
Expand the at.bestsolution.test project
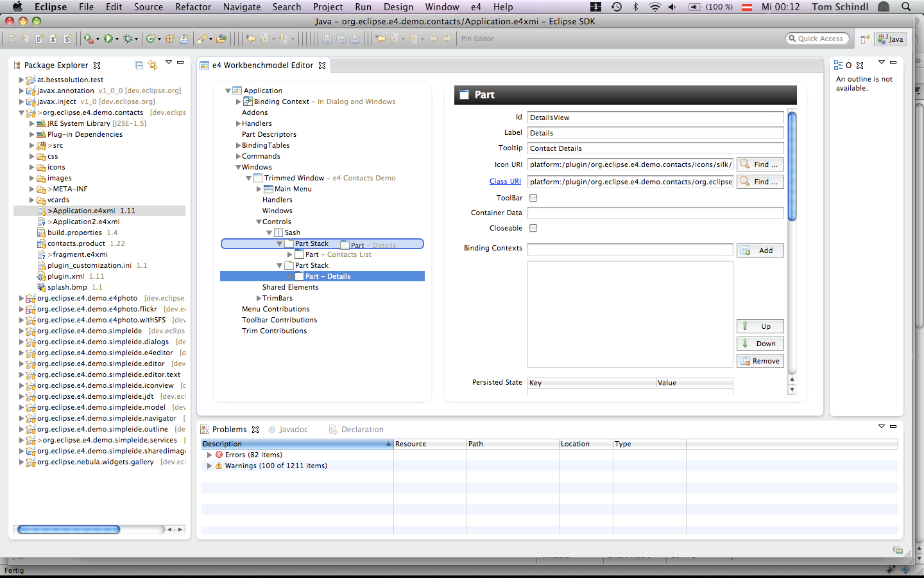21,80
